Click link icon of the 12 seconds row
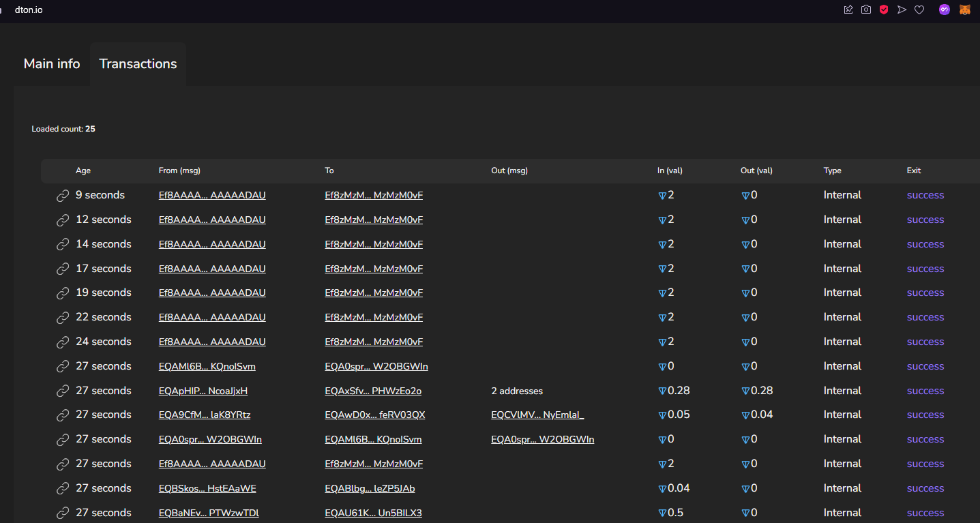980x523 pixels. pos(63,220)
